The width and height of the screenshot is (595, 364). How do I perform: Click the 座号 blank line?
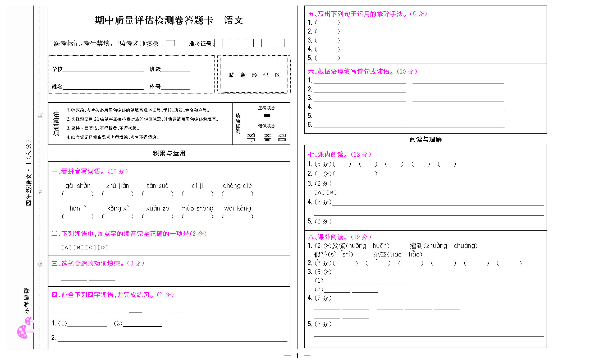coord(175,87)
